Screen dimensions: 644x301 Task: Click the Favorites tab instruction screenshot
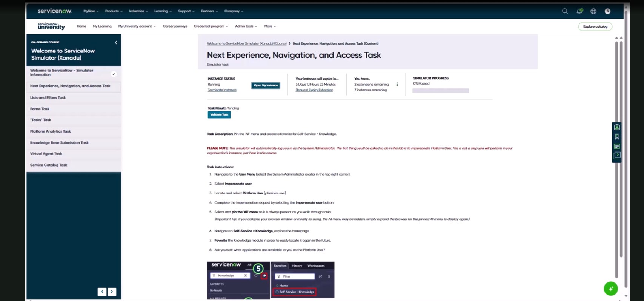(x=303, y=280)
